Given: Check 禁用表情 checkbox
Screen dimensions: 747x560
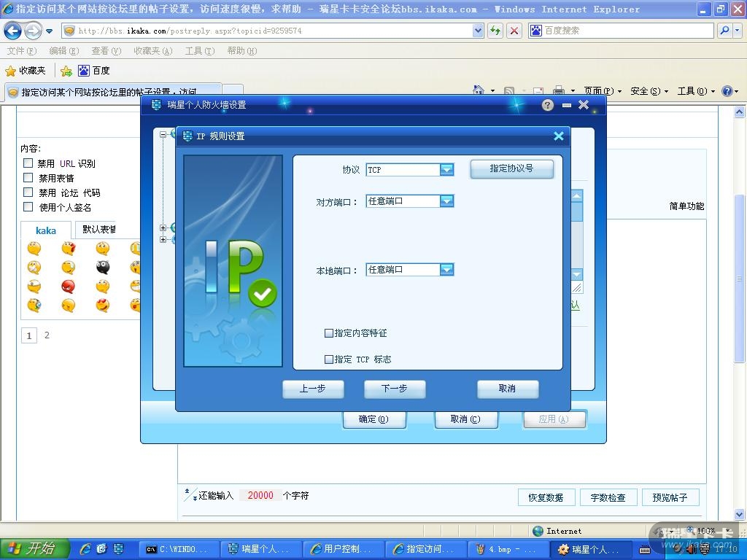Looking at the screenshot, I should coord(28,178).
